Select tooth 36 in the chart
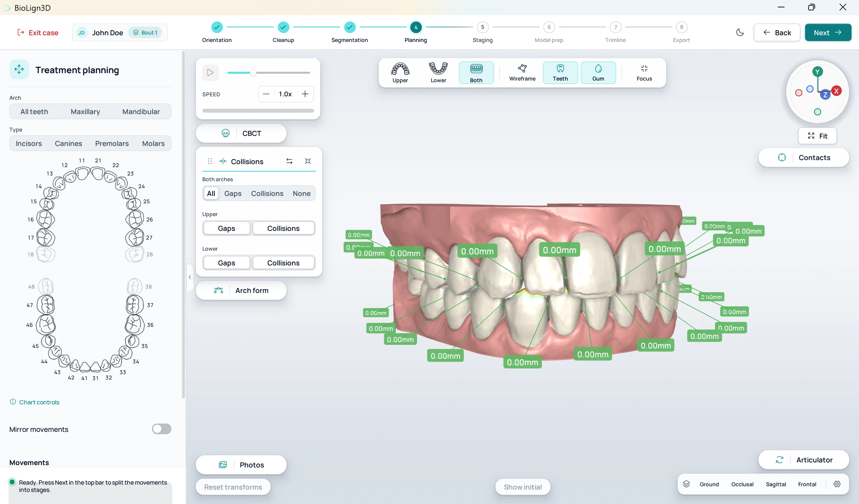The height and width of the screenshot is (504, 859). click(134, 324)
